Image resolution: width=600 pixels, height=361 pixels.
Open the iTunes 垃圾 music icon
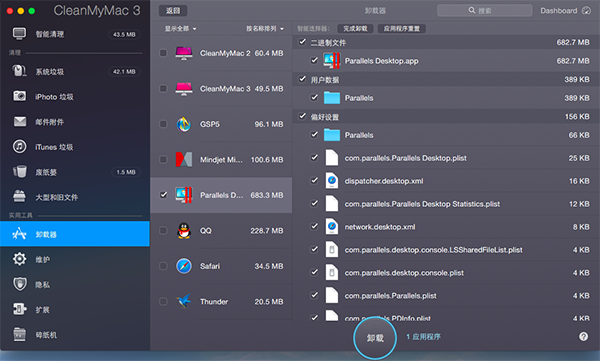click(20, 147)
